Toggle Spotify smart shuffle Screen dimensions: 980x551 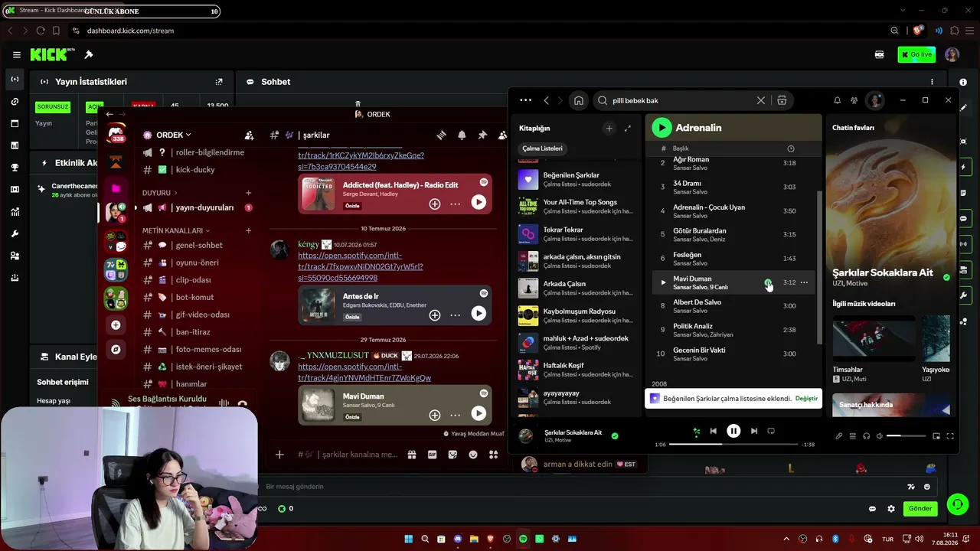tap(696, 431)
